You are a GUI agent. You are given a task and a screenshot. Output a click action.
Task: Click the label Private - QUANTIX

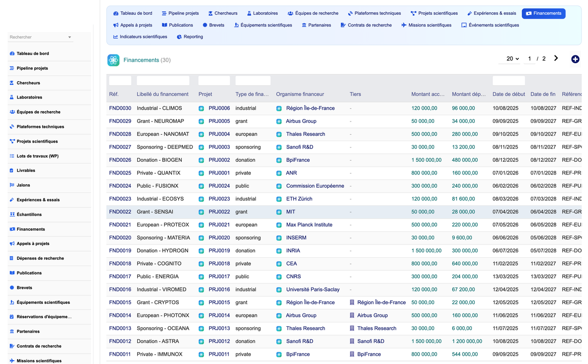coord(159,173)
